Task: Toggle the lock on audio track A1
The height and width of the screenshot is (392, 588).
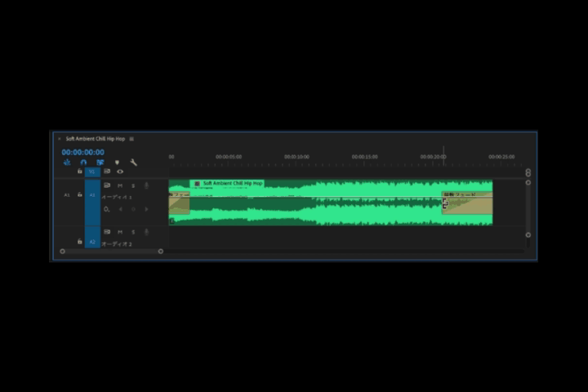Action: point(79,194)
